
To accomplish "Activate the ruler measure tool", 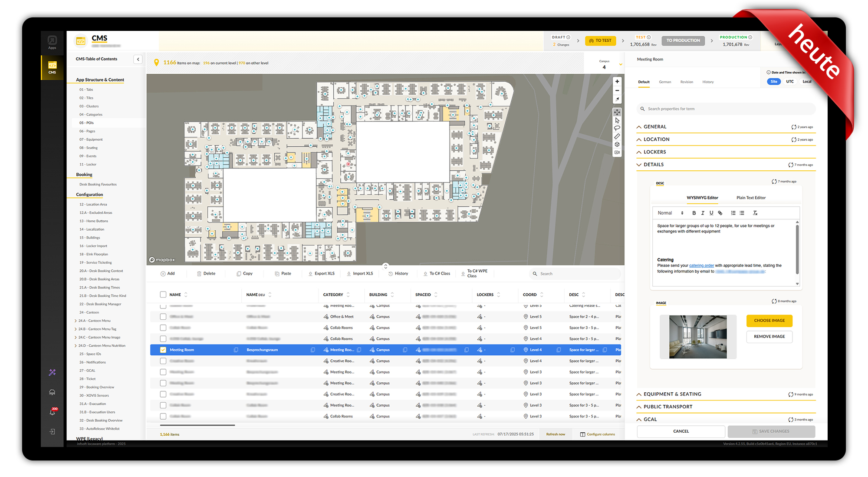I will point(617,136).
